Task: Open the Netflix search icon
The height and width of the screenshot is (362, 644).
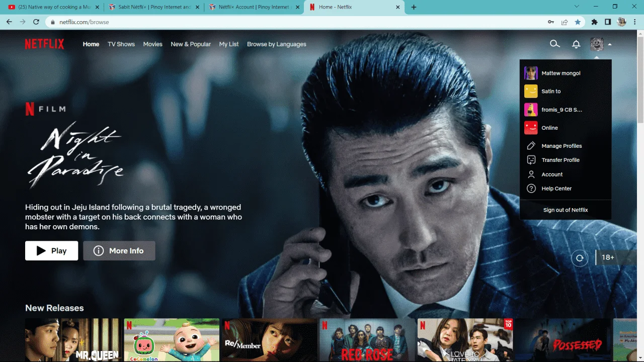Action: tap(554, 44)
